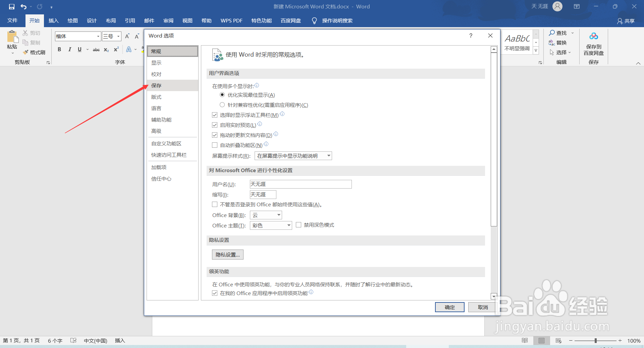Apply subscript with the x₂ icon
This screenshot has width=644, height=348.
pos(106,50)
